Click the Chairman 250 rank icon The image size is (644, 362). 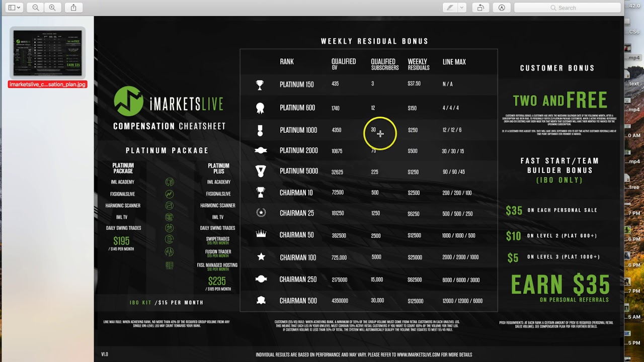click(261, 279)
